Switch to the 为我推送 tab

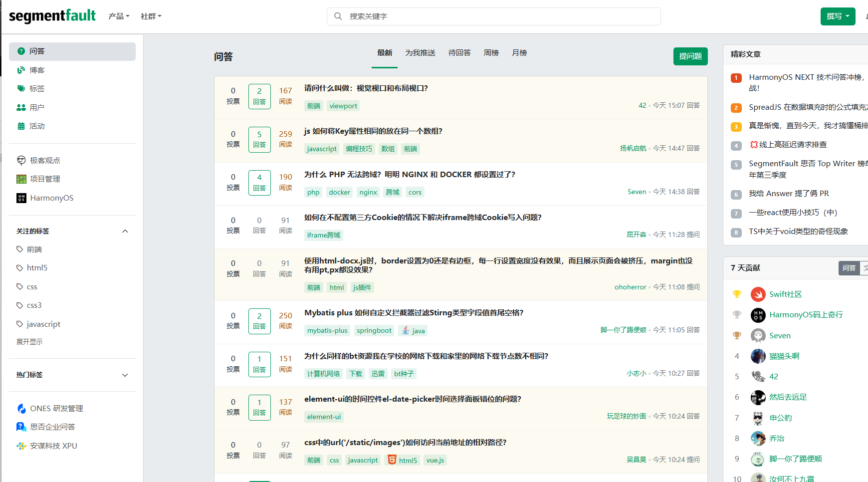click(420, 53)
